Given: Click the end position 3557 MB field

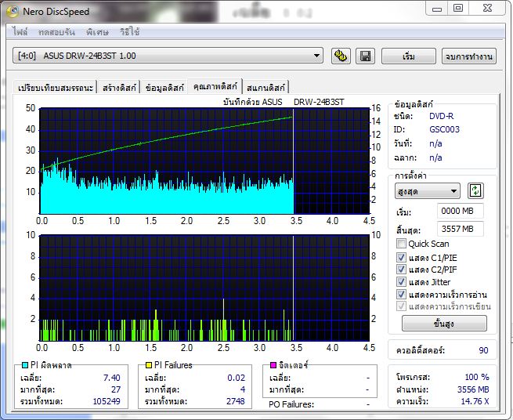Looking at the screenshot, I should click(461, 229).
